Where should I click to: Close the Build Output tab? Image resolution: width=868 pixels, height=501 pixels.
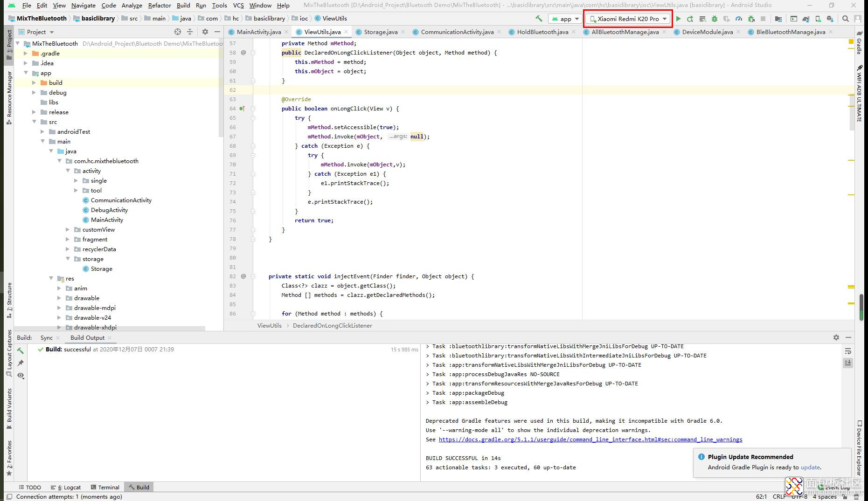110,338
